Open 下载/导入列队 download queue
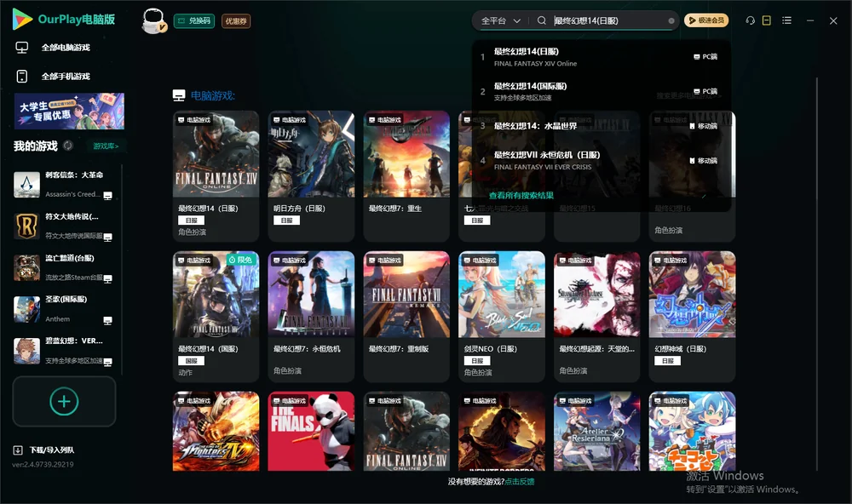The height and width of the screenshot is (504, 852). pos(52,450)
